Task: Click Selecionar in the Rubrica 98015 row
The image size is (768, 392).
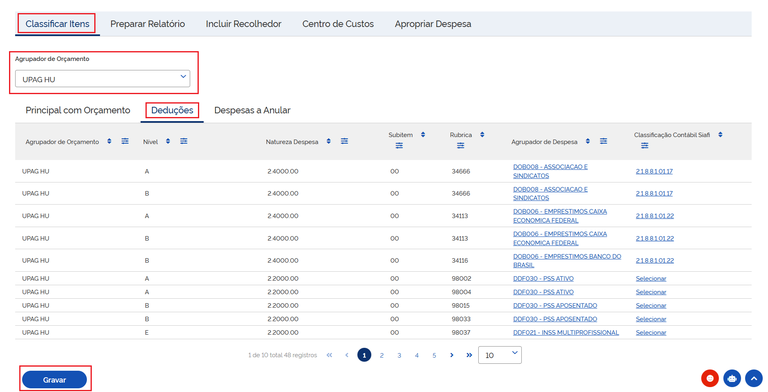Action: point(651,305)
